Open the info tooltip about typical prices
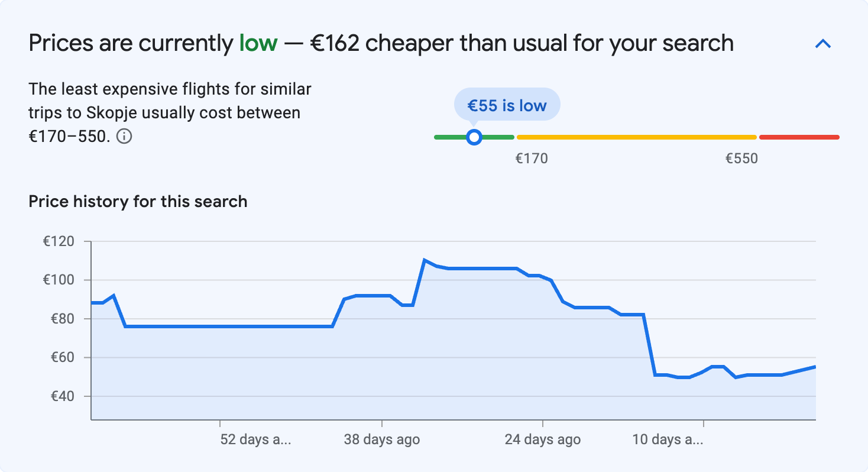Screen dimensions: 868x472 click(x=125, y=136)
